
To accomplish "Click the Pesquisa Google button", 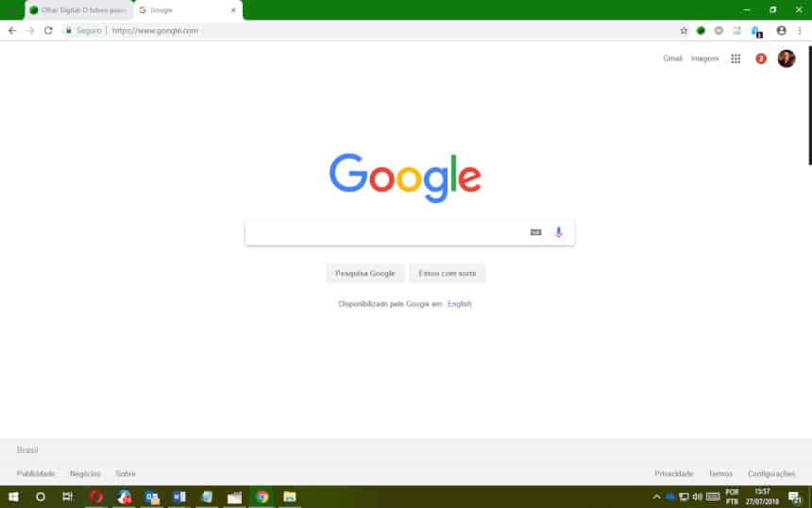I will coord(365,273).
